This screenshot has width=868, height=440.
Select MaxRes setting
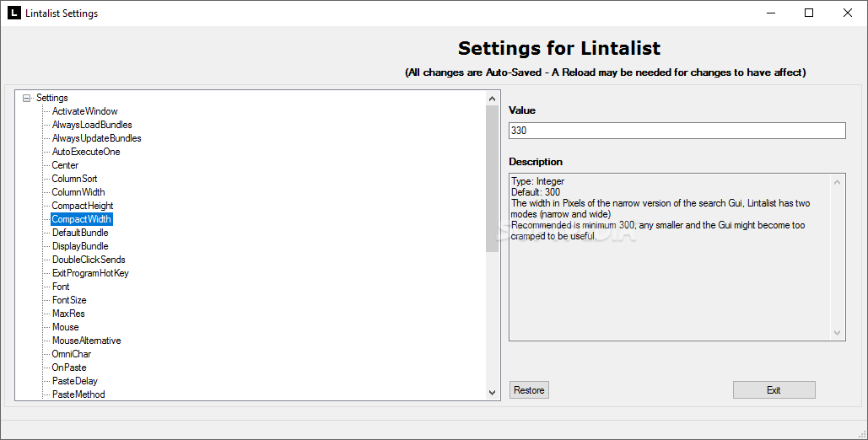[68, 314]
